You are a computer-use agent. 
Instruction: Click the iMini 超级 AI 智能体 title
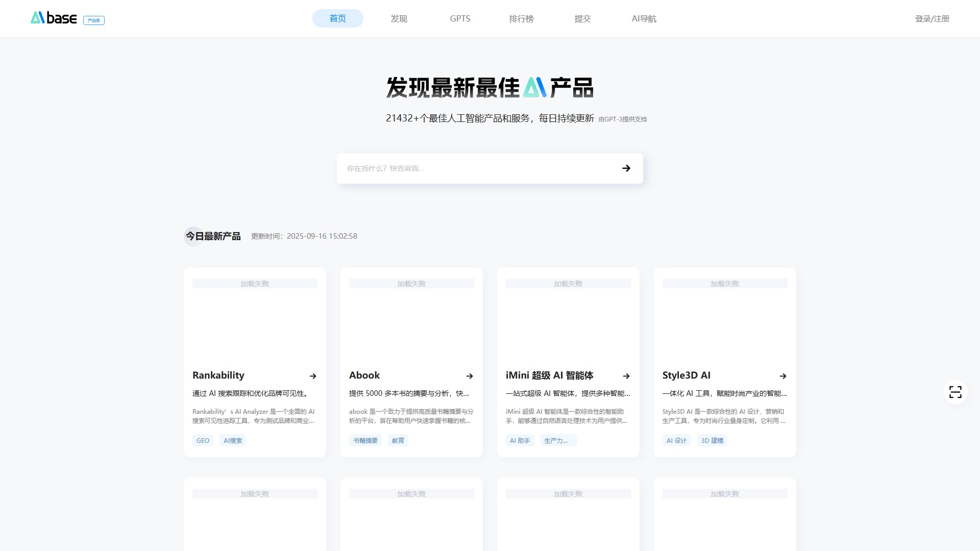(x=549, y=375)
